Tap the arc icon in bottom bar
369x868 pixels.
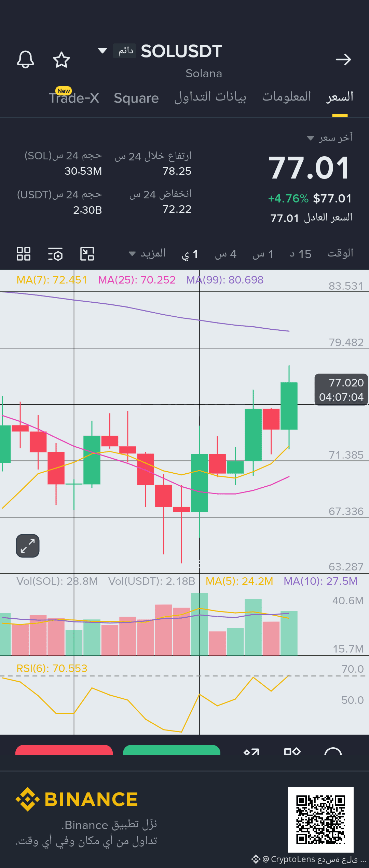(x=333, y=751)
